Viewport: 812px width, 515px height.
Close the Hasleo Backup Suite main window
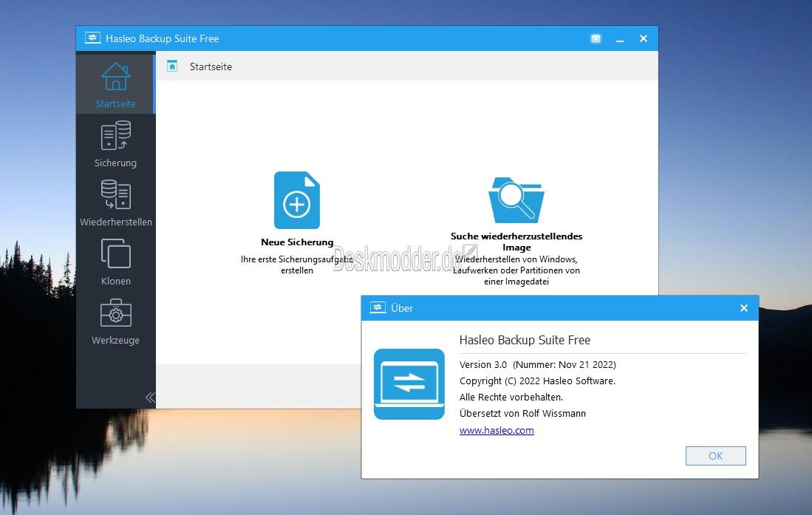click(644, 38)
